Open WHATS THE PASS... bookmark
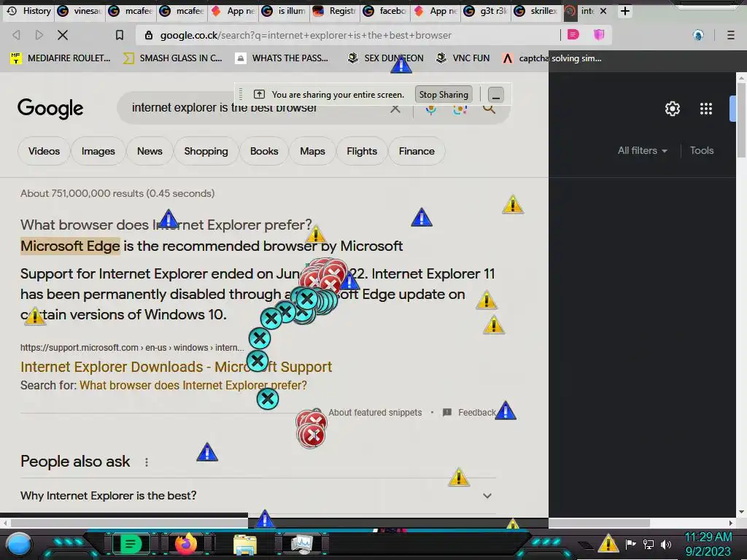The width and height of the screenshot is (747, 560). 282,58
